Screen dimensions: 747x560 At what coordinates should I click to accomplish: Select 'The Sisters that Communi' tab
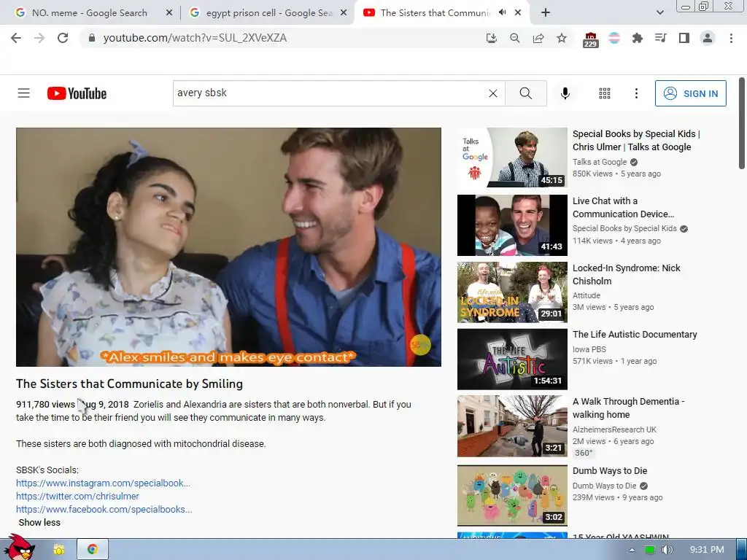click(436, 13)
